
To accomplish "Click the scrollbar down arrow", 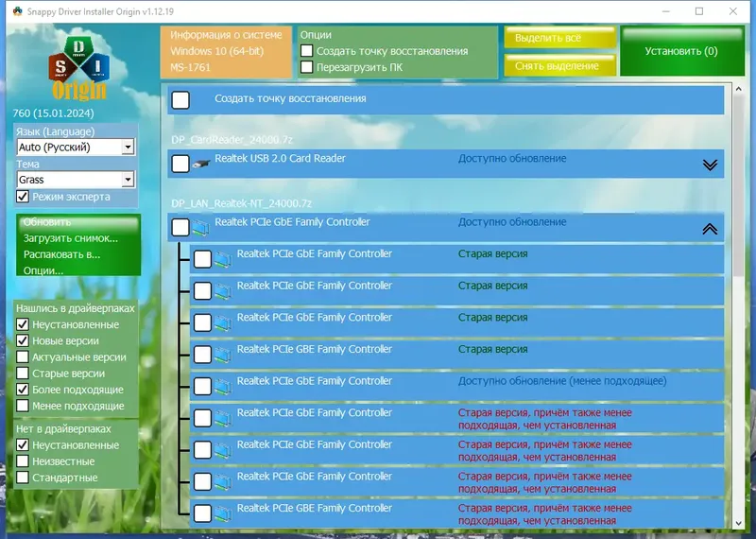I will pos(738,523).
